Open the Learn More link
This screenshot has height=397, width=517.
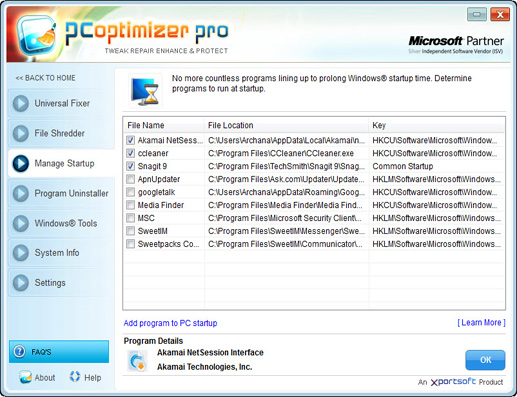(481, 323)
